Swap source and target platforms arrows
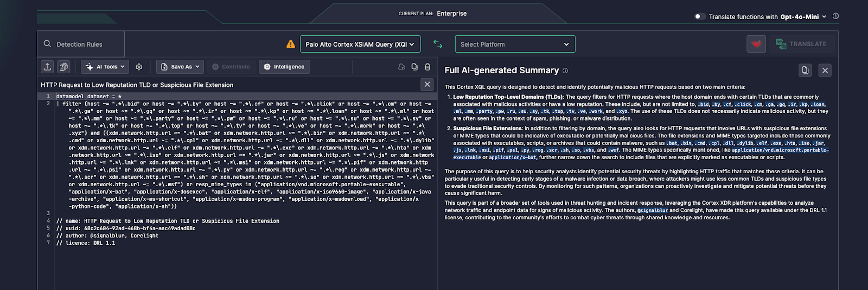868x290 pixels. [438, 44]
